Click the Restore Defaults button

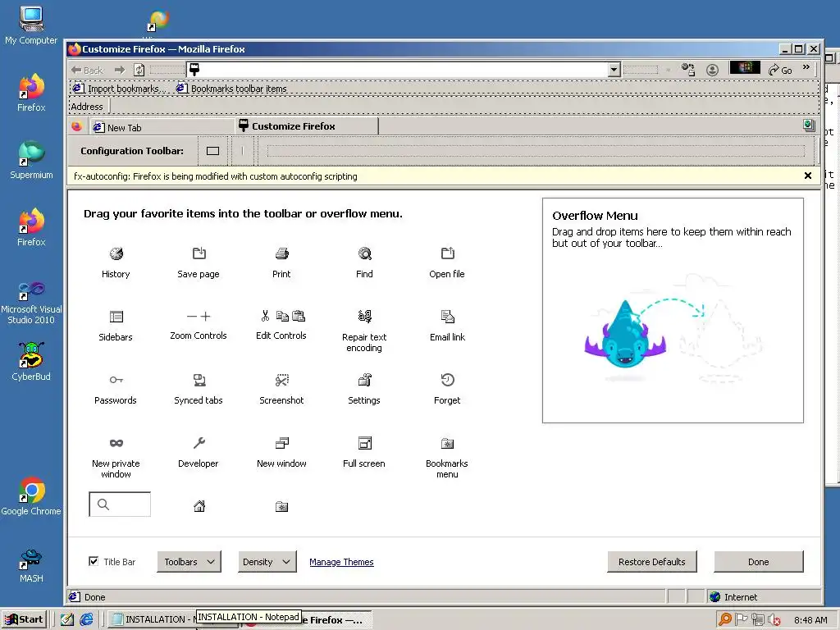652,561
